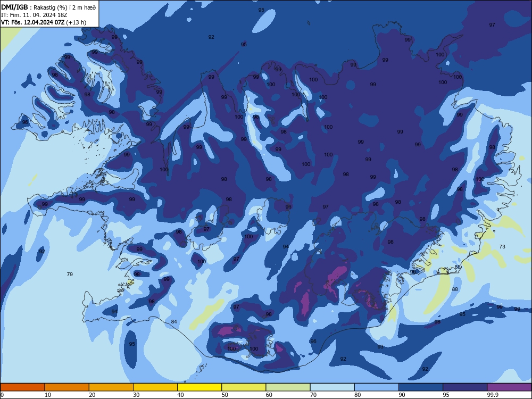
Task: Click the 'VT: Fös. 12.04.2024 07Z (+13 h)' line
Action: pos(44,22)
